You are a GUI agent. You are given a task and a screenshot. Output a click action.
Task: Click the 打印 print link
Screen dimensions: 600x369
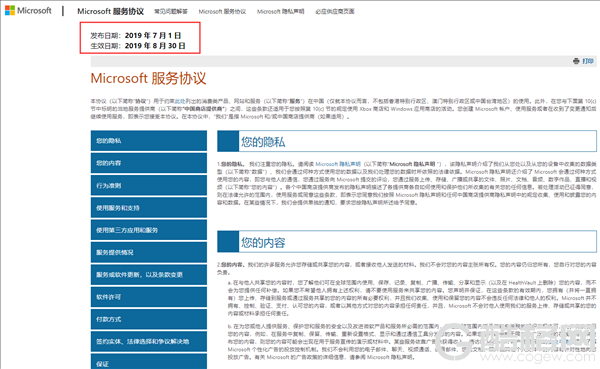(x=588, y=61)
